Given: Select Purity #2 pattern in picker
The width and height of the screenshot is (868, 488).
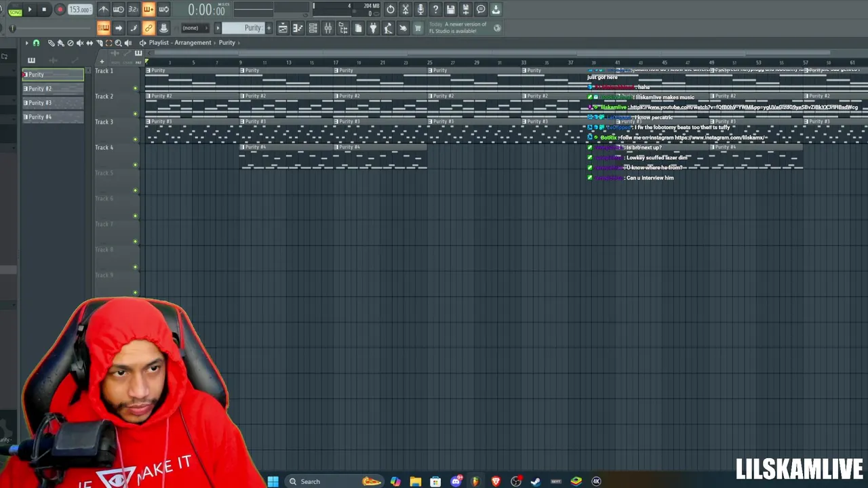Looking at the screenshot, I should click(x=53, y=89).
